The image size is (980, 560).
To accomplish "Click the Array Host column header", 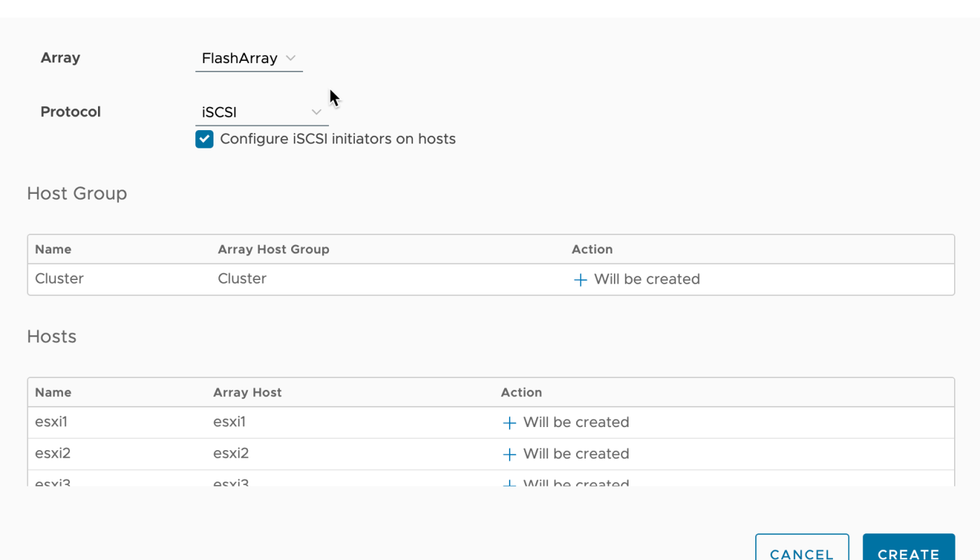I will [247, 393].
